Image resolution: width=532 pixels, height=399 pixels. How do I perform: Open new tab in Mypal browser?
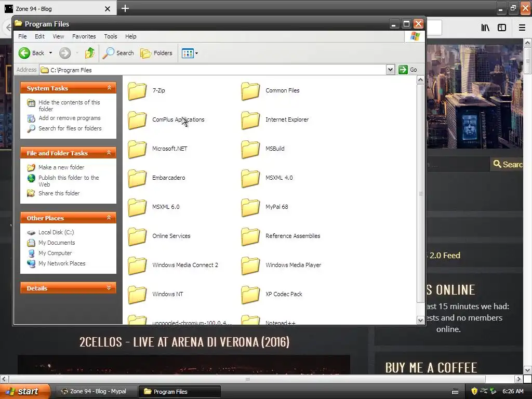125,8
